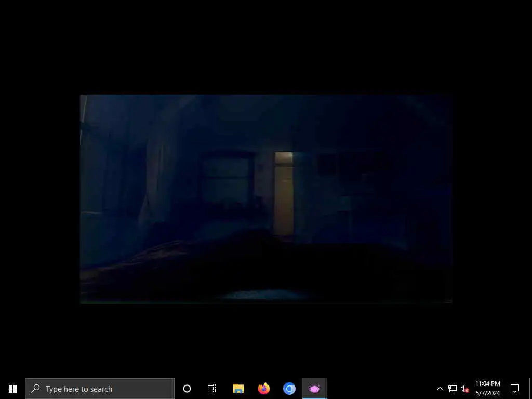
Task: Open the blue Chromium browser icon
Action: 289,389
